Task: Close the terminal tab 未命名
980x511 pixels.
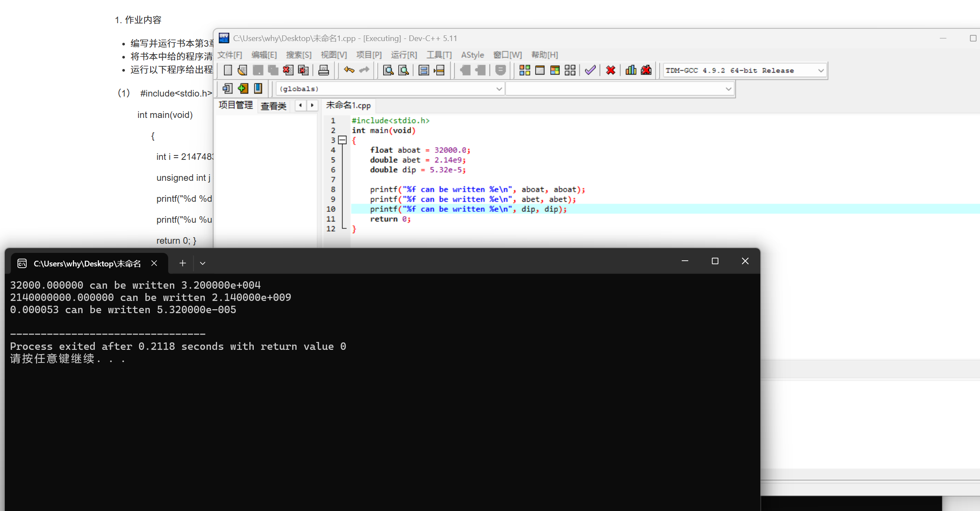Action: click(154, 263)
